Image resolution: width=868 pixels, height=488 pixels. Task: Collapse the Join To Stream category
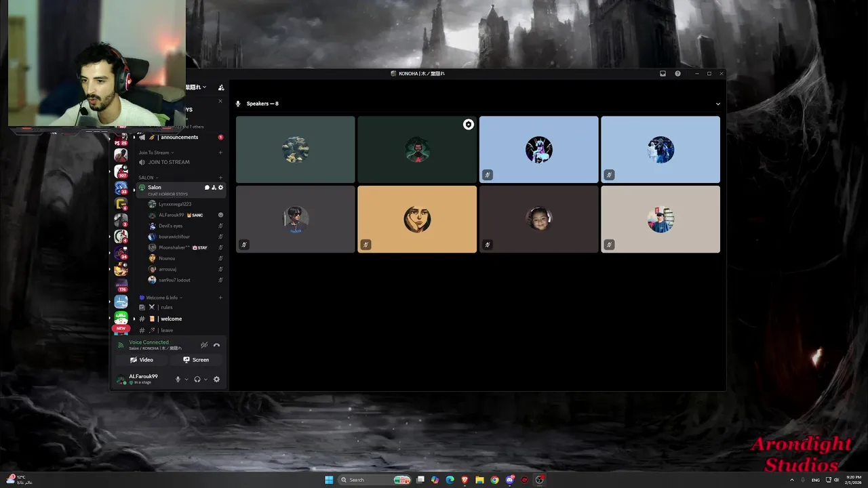click(x=156, y=152)
